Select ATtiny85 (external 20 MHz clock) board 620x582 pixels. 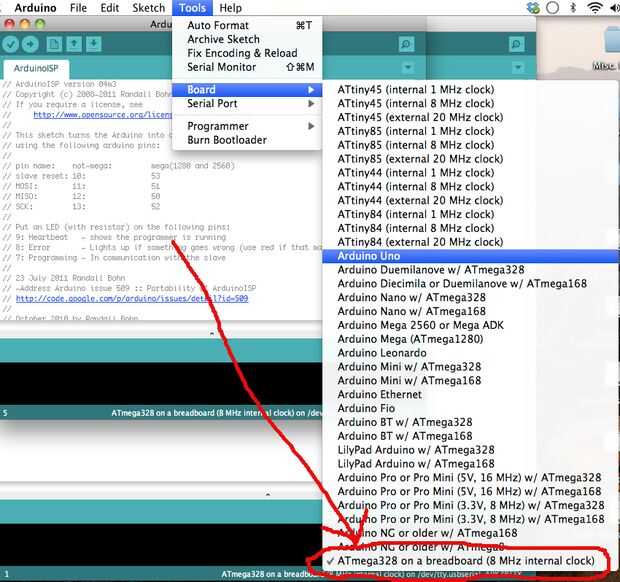471,159
